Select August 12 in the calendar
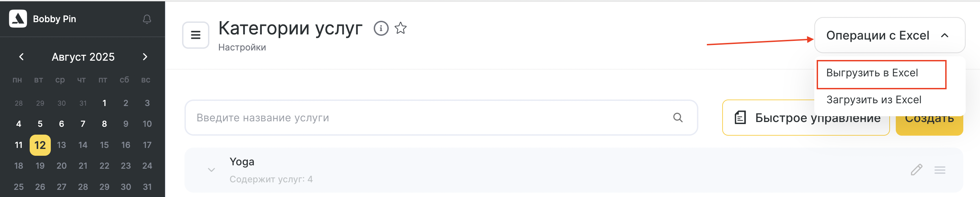The image size is (980, 197). (x=40, y=145)
